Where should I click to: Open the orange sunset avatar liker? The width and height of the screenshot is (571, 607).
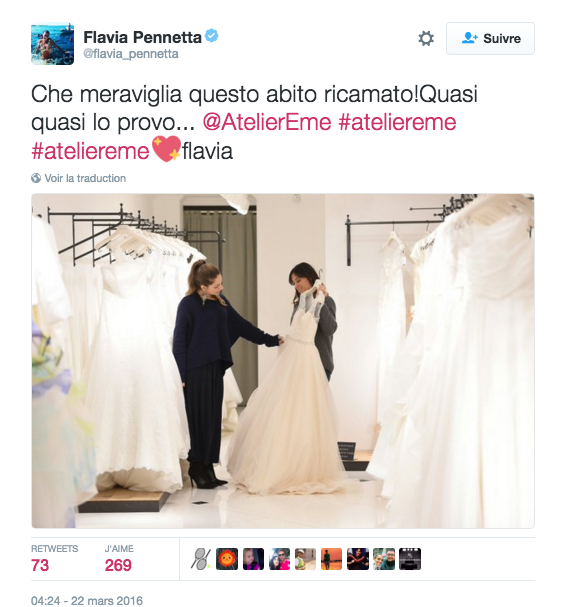(331, 559)
